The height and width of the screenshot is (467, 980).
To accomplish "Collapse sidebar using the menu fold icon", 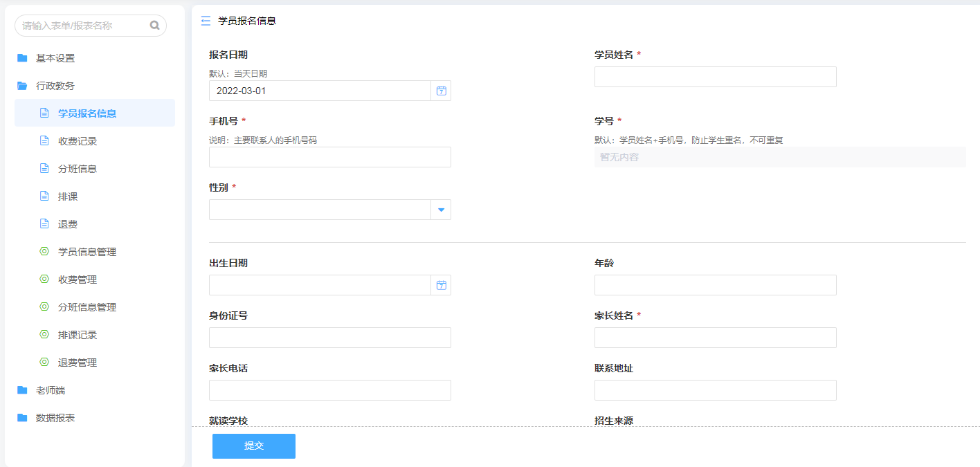I will pos(206,21).
